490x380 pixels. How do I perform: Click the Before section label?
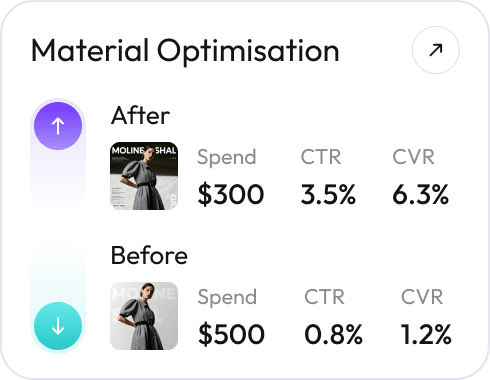(149, 255)
